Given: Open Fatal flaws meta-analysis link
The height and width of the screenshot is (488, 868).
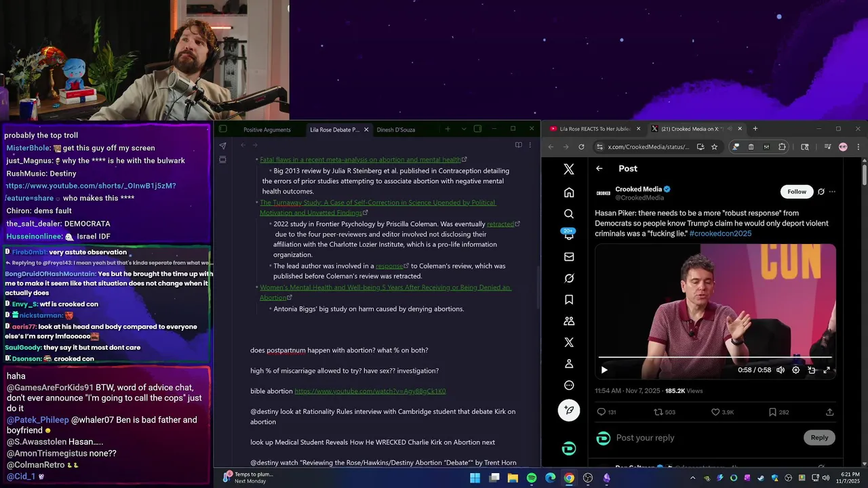Looking at the screenshot, I should [360, 160].
